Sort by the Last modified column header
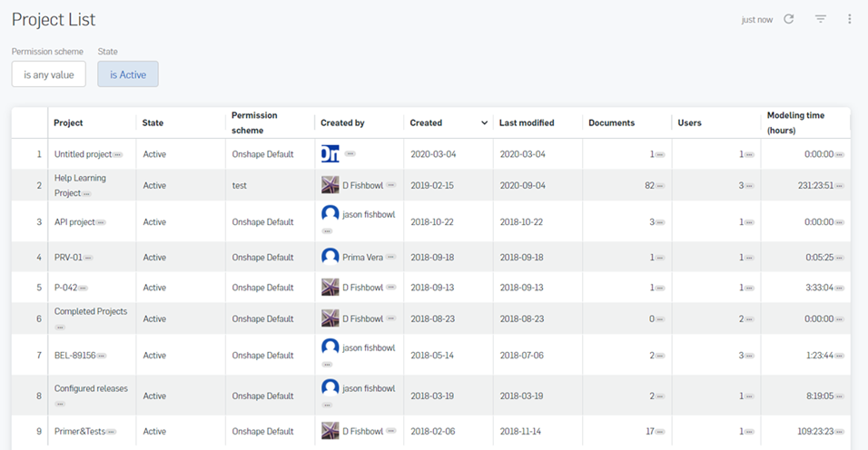 click(x=527, y=122)
